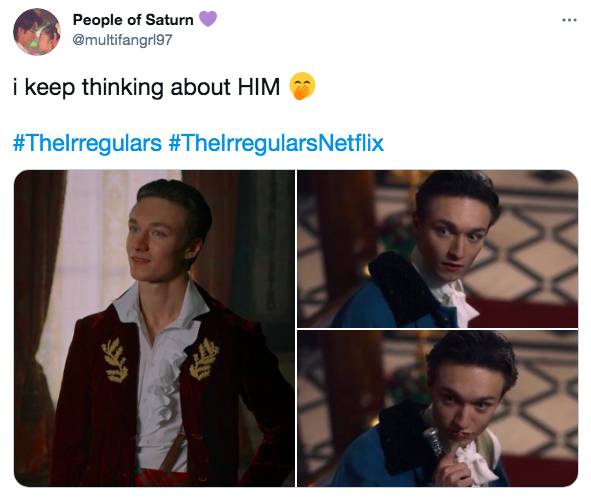Screen dimensions: 591x500
Task: Click the gold leaf embroidery on the left lapel
Action: [115, 361]
